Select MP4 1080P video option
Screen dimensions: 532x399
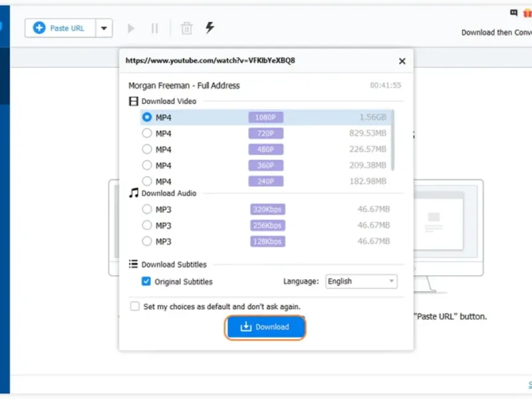coord(147,117)
